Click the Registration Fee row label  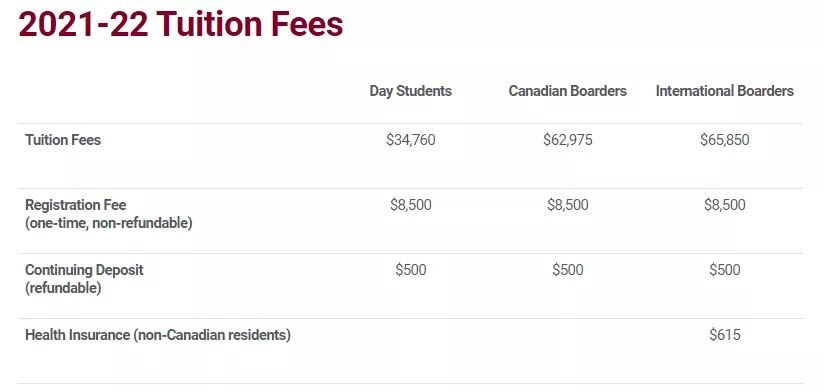point(76,205)
